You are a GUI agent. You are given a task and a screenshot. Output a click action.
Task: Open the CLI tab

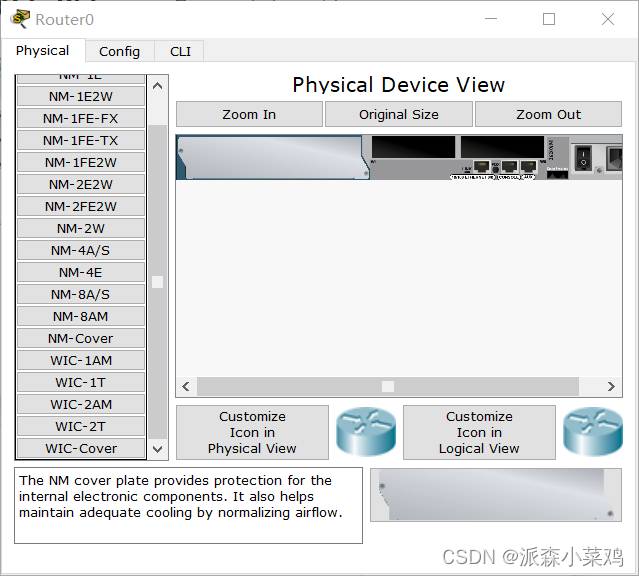180,51
